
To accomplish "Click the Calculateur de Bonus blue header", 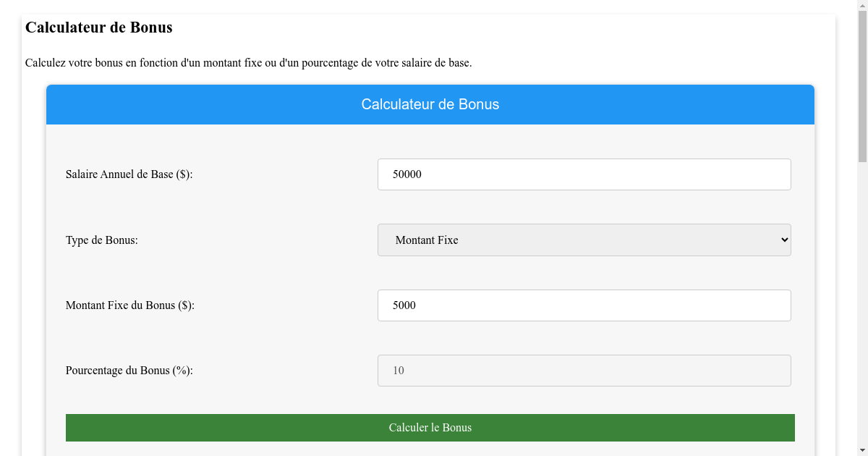I will 430,104.
